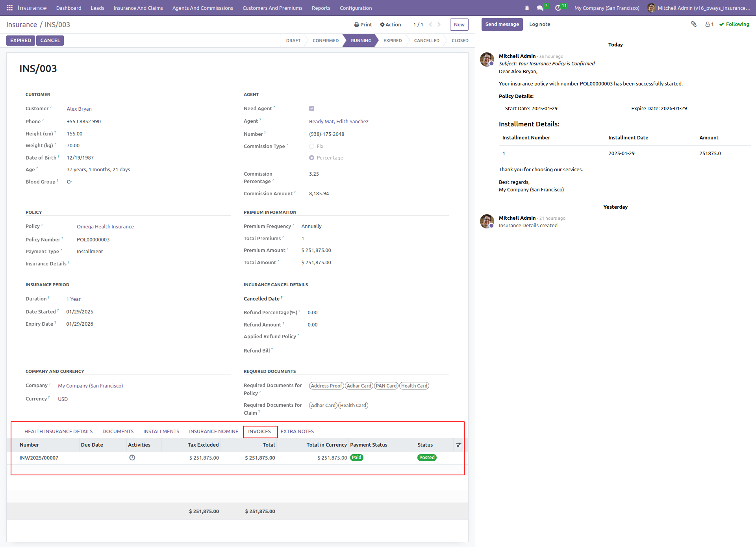Set status to Expired in statusbar

click(393, 41)
